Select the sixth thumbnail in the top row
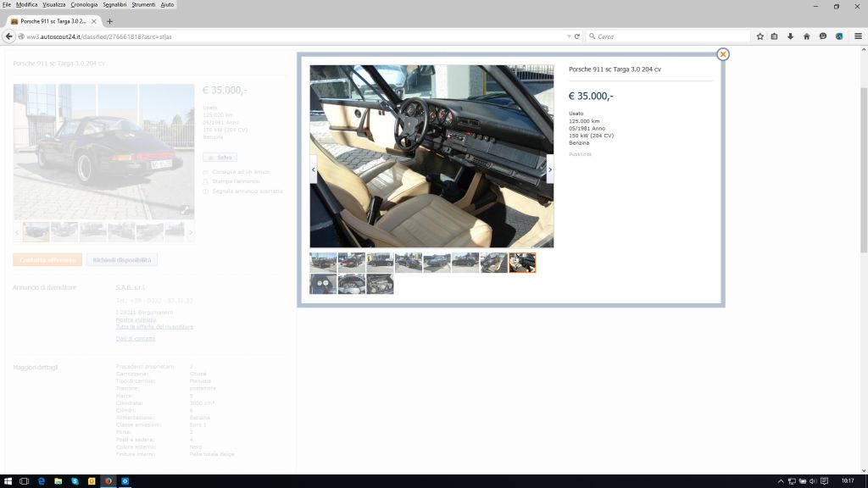 465,263
